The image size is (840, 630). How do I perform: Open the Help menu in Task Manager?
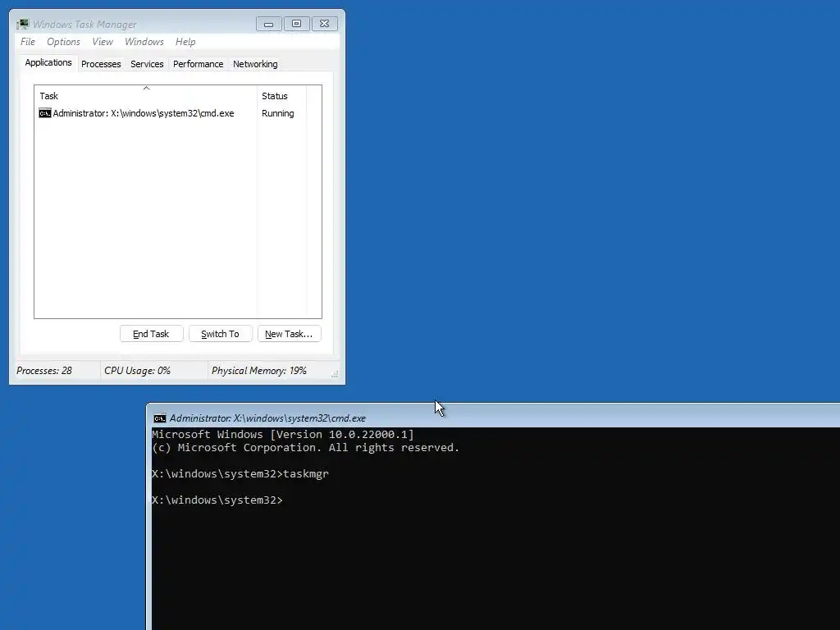[x=185, y=42]
